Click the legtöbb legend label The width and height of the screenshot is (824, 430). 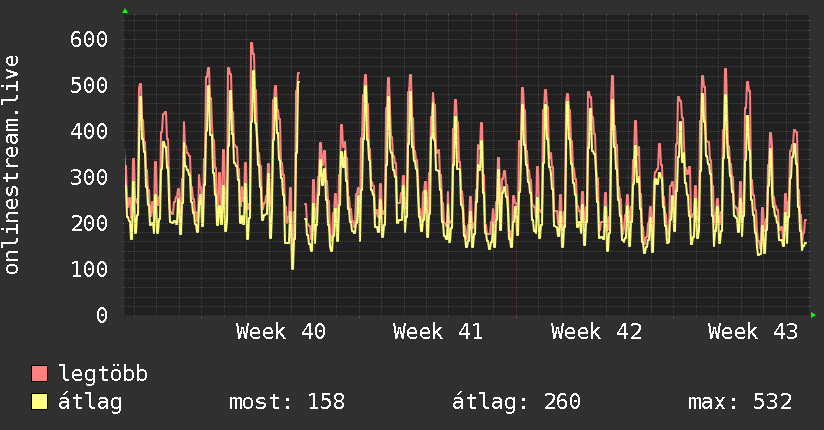tap(103, 374)
